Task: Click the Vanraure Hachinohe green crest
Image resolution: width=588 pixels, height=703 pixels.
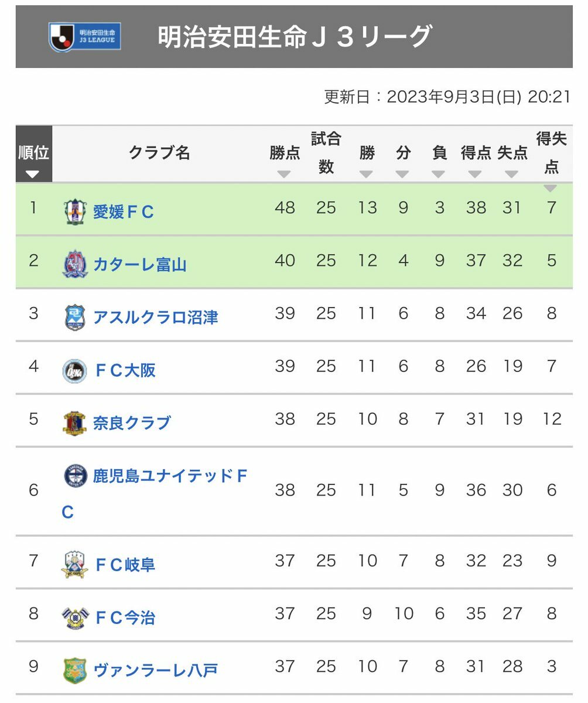Action: pyautogui.click(x=75, y=670)
